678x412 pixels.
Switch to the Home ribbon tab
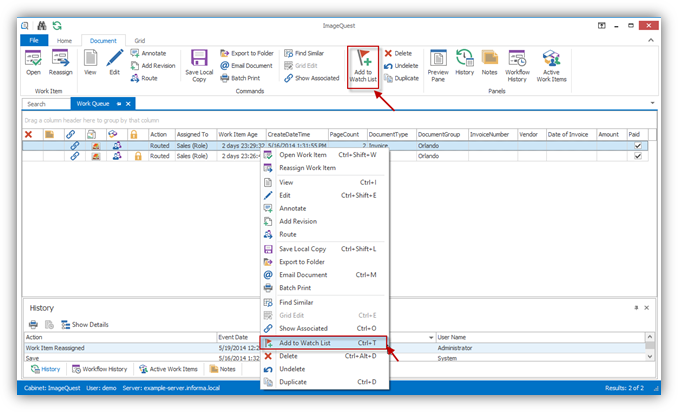pos(64,41)
